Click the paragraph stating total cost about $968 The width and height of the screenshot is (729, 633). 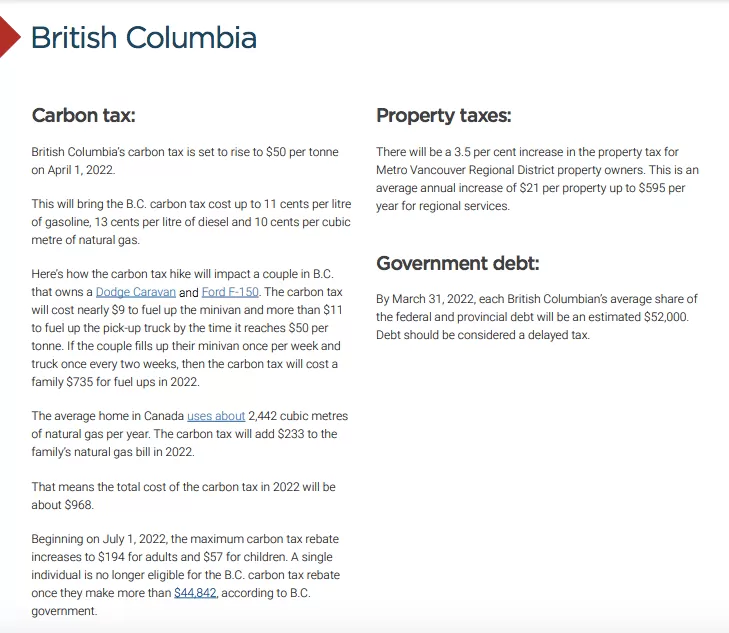tap(183, 496)
